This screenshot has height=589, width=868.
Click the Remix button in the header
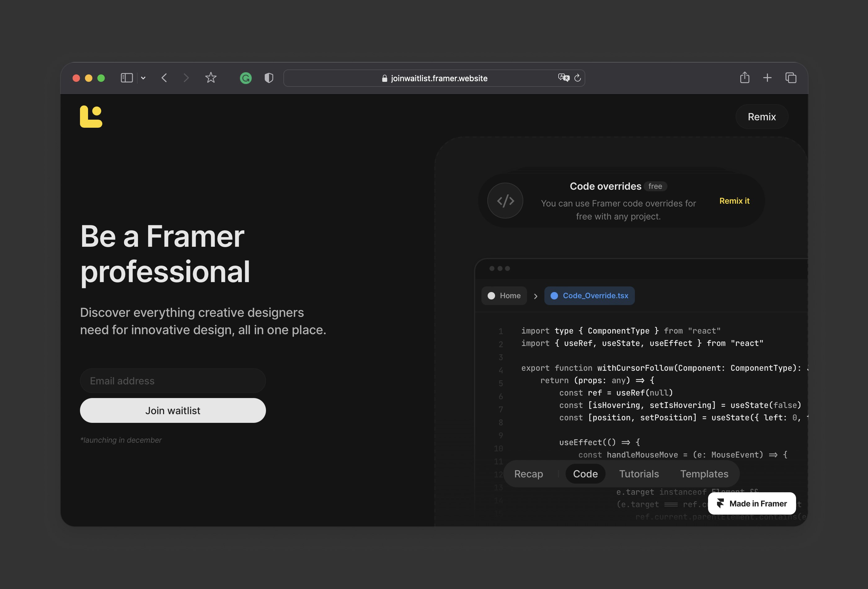[762, 117]
